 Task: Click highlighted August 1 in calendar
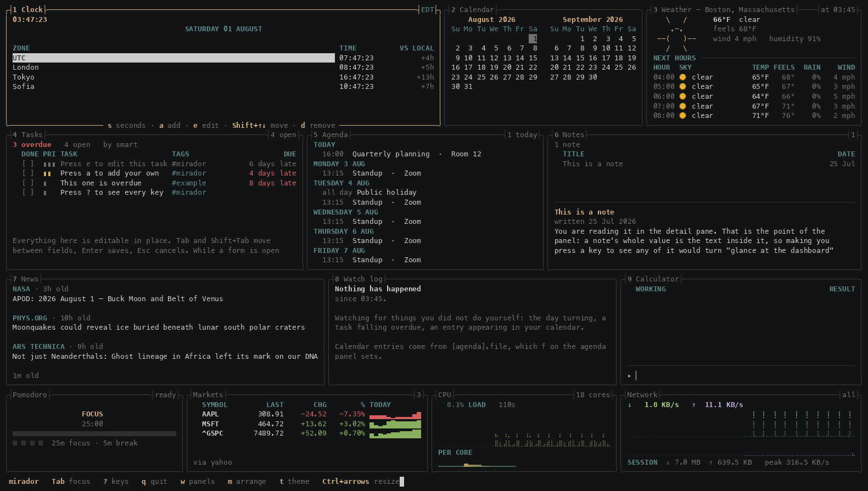point(533,39)
